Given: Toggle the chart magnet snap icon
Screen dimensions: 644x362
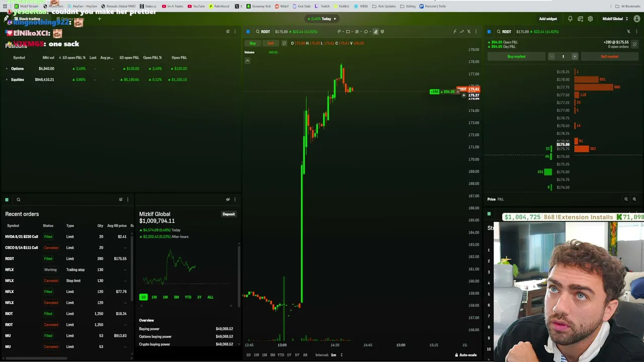Looking at the screenshot, I should click(x=382, y=32).
